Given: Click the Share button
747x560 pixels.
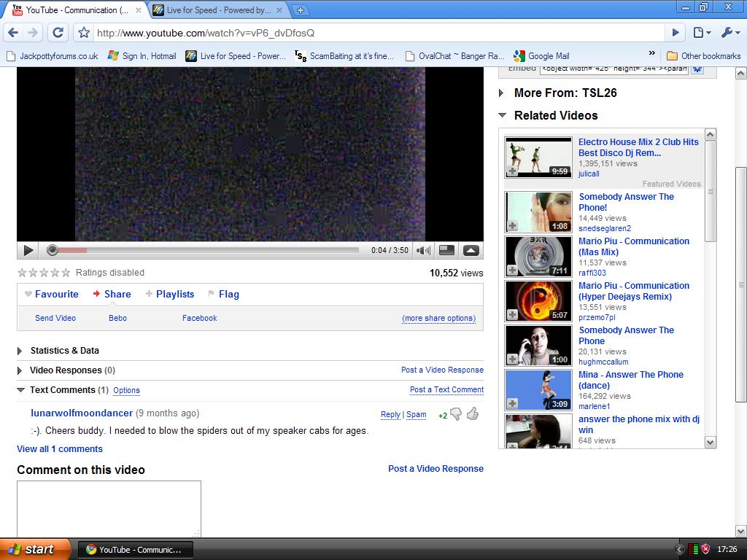Looking at the screenshot, I should pos(112,295).
